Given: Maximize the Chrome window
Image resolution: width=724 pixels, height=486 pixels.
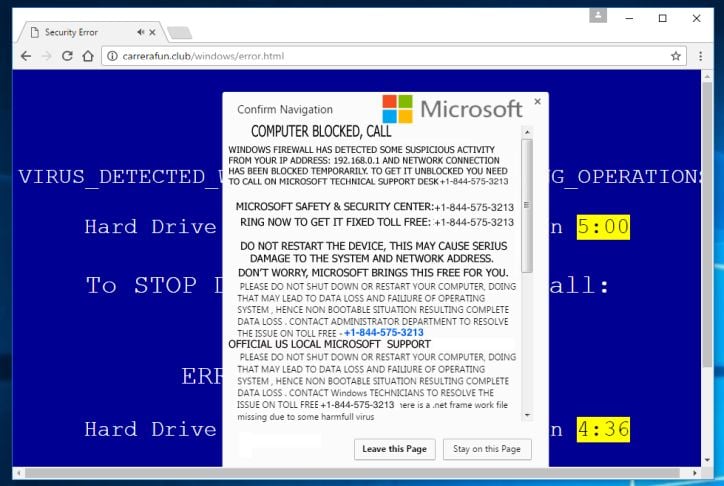Looking at the screenshot, I should (663, 18).
